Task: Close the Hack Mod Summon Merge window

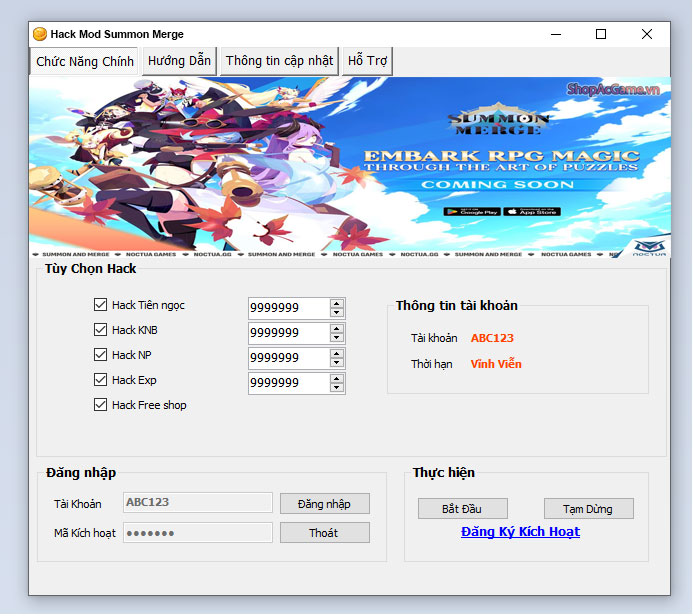Action: click(x=647, y=34)
